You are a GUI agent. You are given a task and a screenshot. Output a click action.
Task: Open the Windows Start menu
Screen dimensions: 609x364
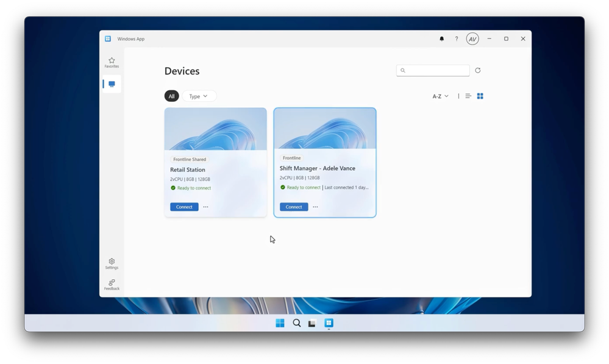coord(280,323)
